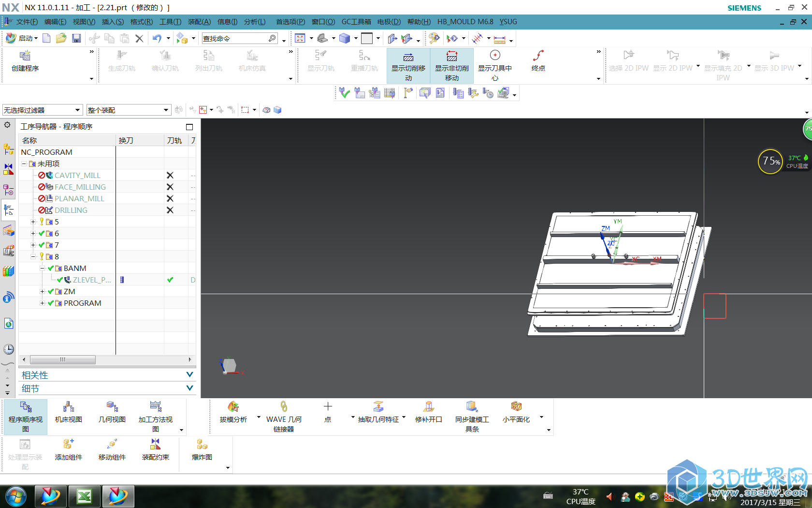Click the shaded cube rendering style icon
The image size is (812, 508).
pyautogui.click(x=344, y=38)
